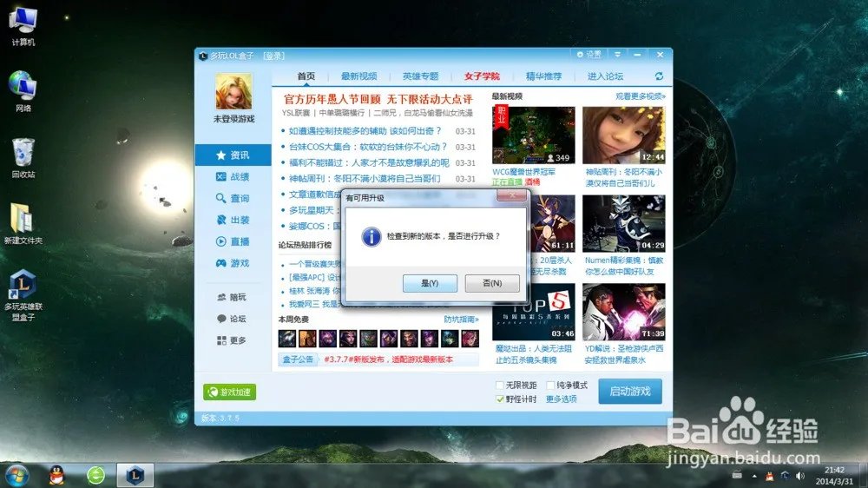The image size is (868, 488).
Task: Open news item 台妹COS大集合
Action: tap(367, 147)
